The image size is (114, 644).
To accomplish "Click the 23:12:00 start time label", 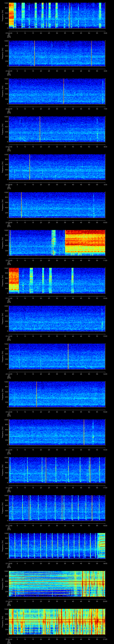I will tap(9, 336).
